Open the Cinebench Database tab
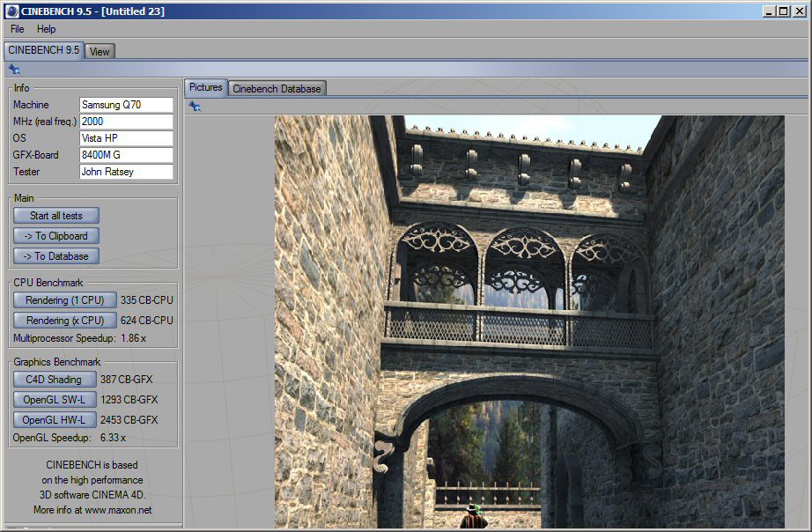This screenshot has width=812, height=532. [x=277, y=89]
